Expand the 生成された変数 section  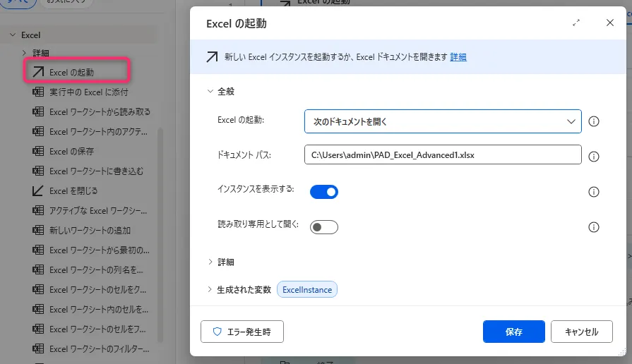[210, 289]
